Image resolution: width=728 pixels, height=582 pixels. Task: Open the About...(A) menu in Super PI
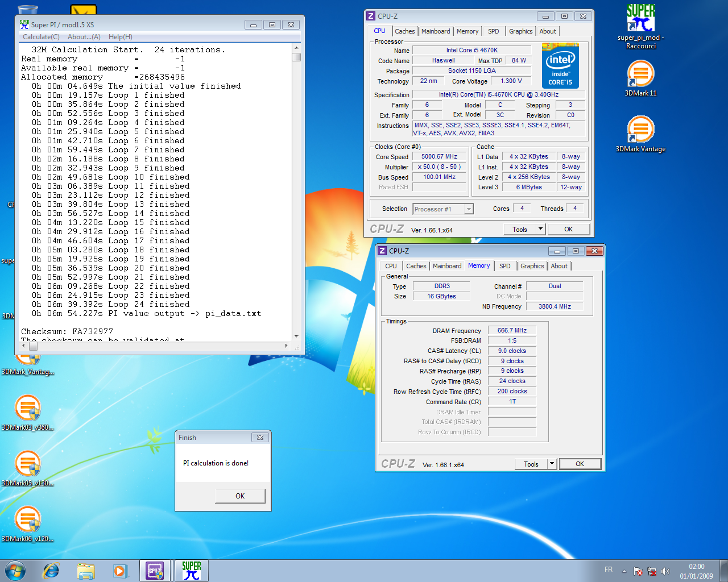pyautogui.click(x=84, y=37)
